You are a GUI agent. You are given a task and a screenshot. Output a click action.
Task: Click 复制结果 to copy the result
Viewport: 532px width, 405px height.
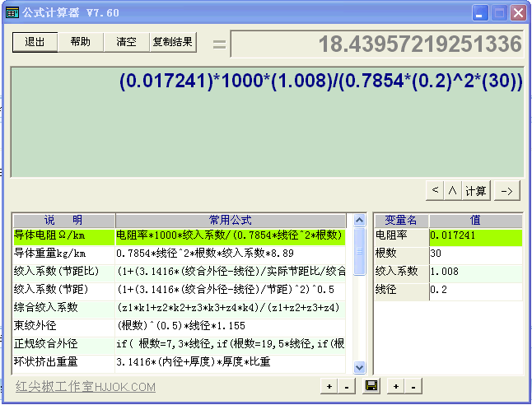[173, 42]
